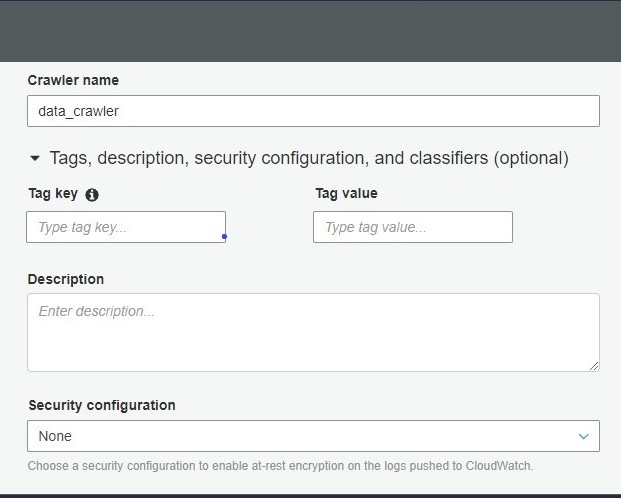Screen dimensions: 621x498
Task: Click the blue dot on Tag key field
Action: pos(225,237)
